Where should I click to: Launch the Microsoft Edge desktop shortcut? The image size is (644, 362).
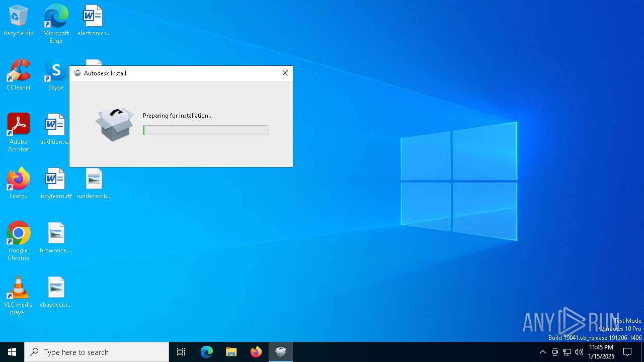pyautogui.click(x=56, y=24)
